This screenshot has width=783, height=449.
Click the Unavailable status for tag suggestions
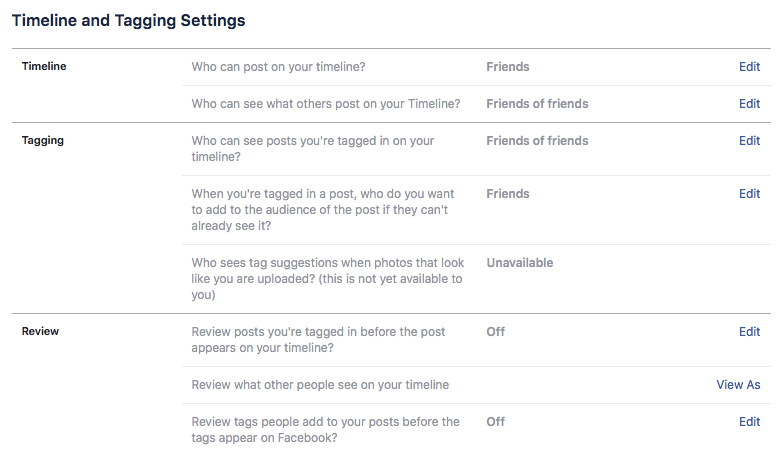(519, 263)
